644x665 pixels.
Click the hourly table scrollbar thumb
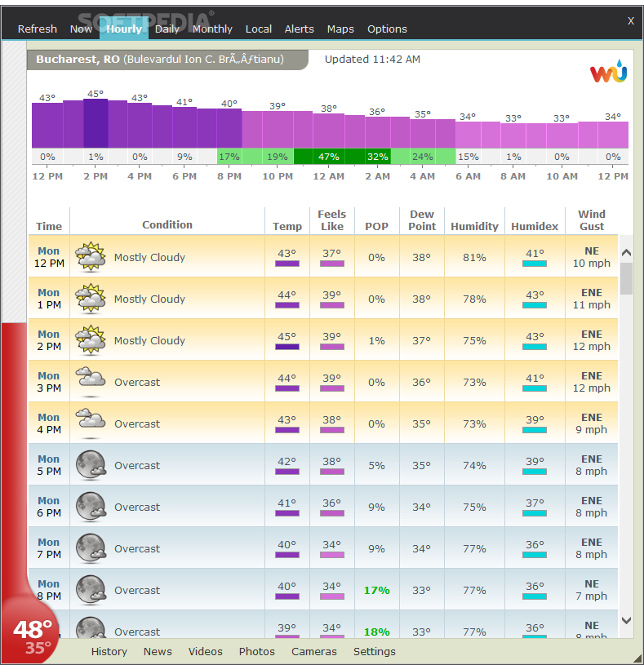point(626,278)
